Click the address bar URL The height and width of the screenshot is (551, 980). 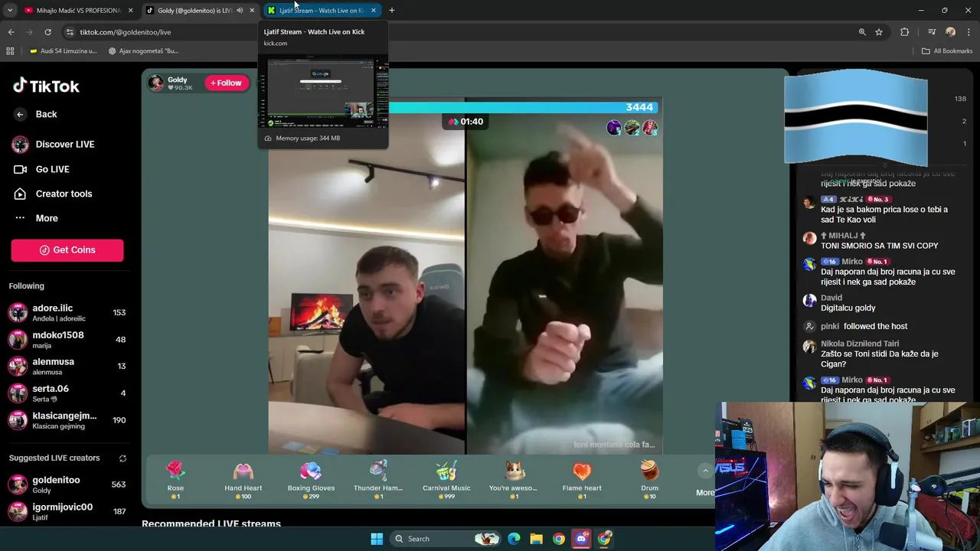click(x=126, y=32)
